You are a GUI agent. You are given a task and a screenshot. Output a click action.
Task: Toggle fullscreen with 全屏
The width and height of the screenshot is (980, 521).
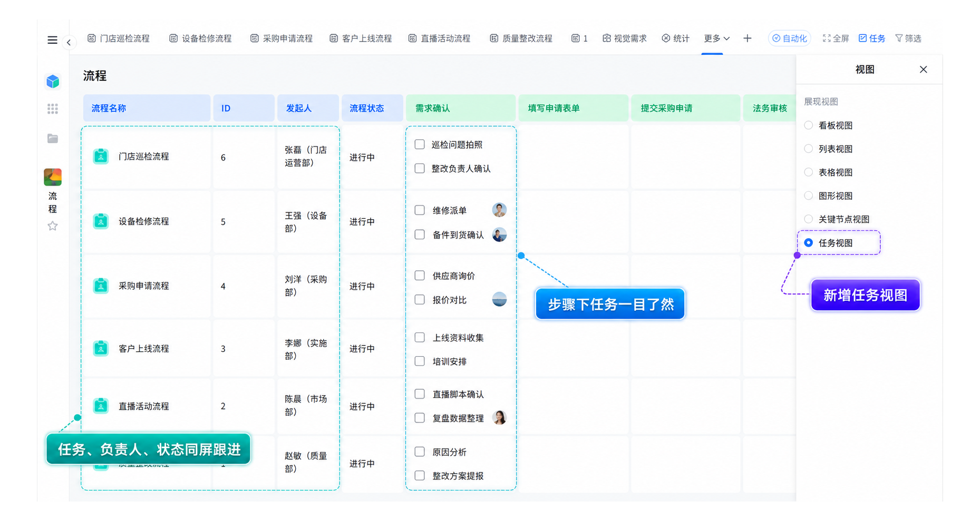click(x=836, y=38)
